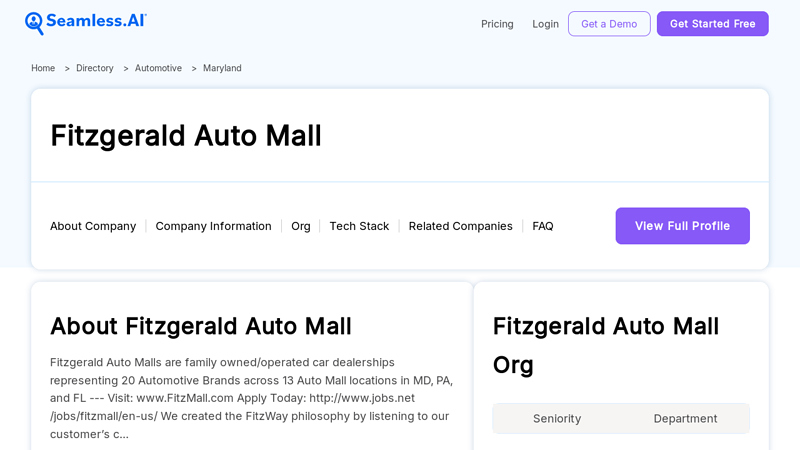
Task: Jump to About Company section
Action: pos(93,226)
